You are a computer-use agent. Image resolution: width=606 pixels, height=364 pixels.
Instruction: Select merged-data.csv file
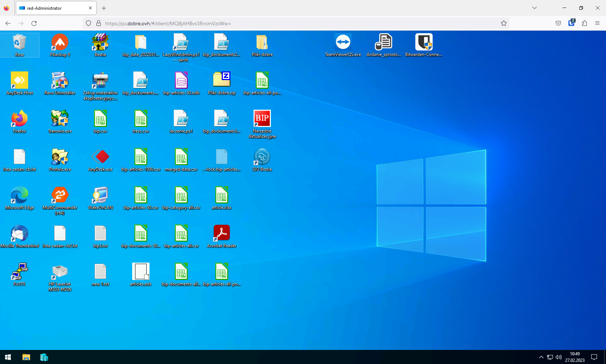click(x=181, y=160)
